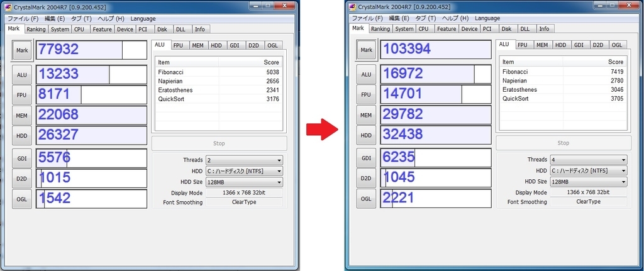The height and width of the screenshot is (271, 644).
Task: Open HDD Size 128MB dropdown in left window
Action: [x=244, y=182]
